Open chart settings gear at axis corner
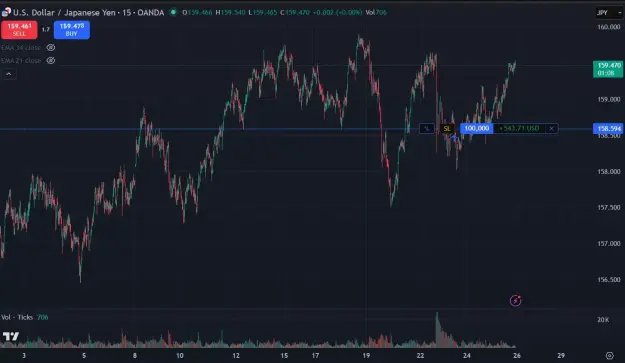625x363 pixels. tap(609, 355)
